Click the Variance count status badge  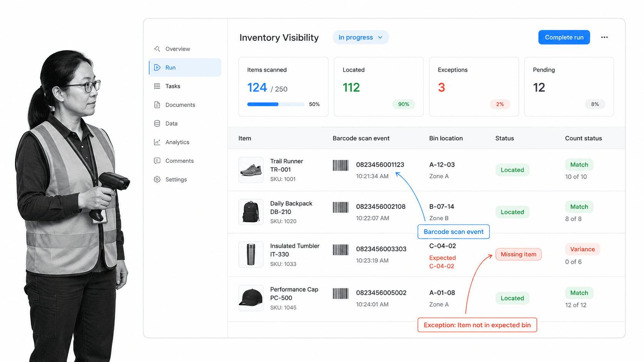582,249
